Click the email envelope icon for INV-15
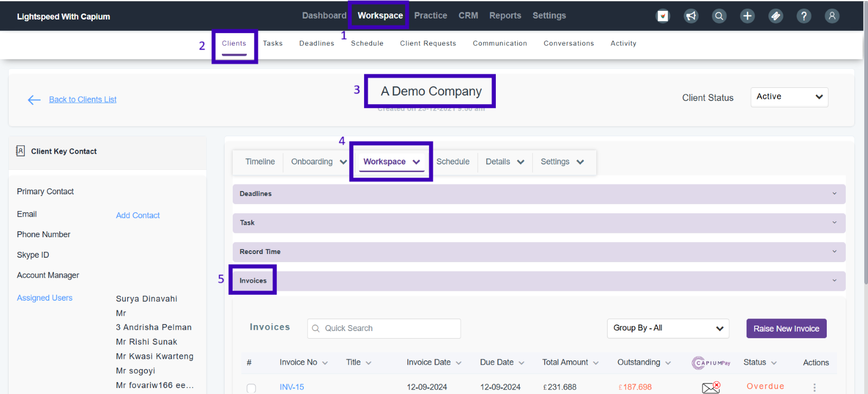This screenshot has width=868, height=394. pos(711,387)
